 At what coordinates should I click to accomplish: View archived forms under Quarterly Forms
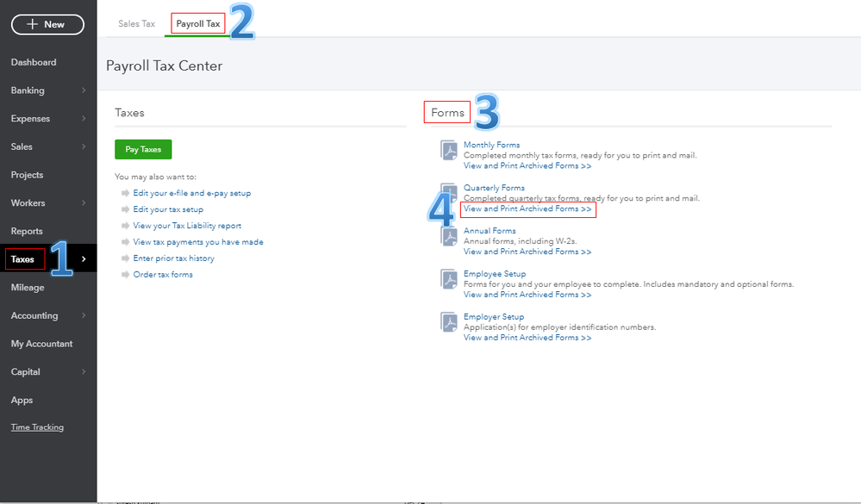click(x=527, y=208)
